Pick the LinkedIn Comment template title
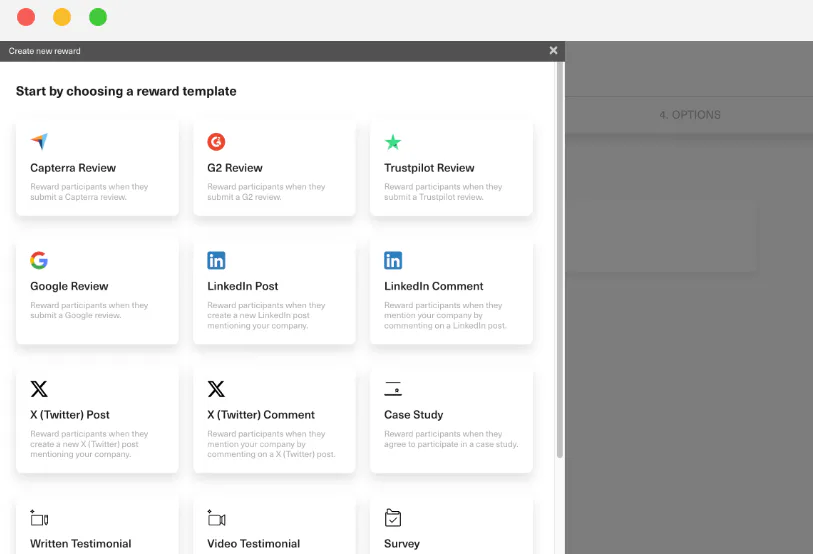This screenshot has height=554, width=813. [433, 286]
